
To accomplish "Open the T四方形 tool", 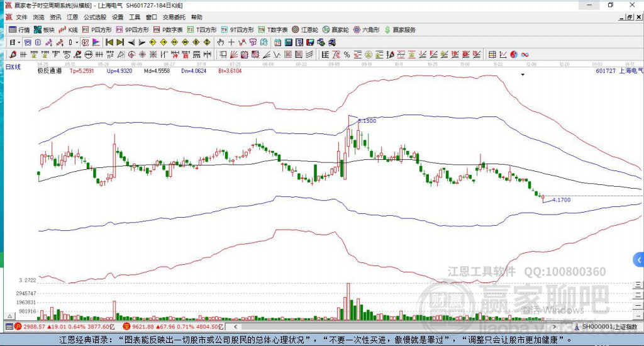I will click(x=202, y=30).
